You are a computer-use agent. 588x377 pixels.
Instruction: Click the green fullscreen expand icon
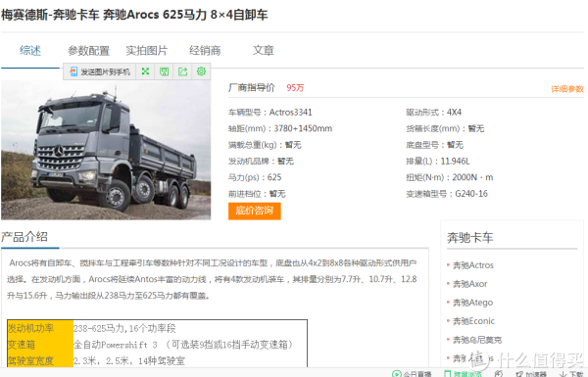click(145, 71)
